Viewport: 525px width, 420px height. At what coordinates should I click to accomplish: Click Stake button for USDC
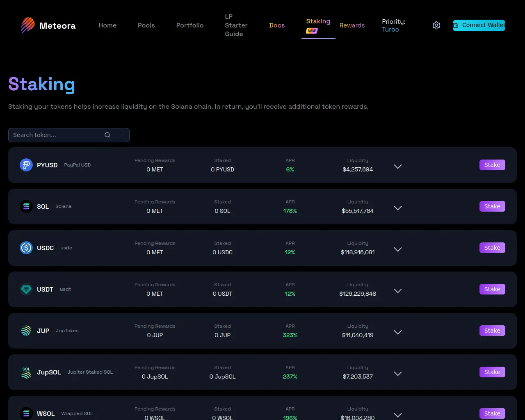click(492, 248)
